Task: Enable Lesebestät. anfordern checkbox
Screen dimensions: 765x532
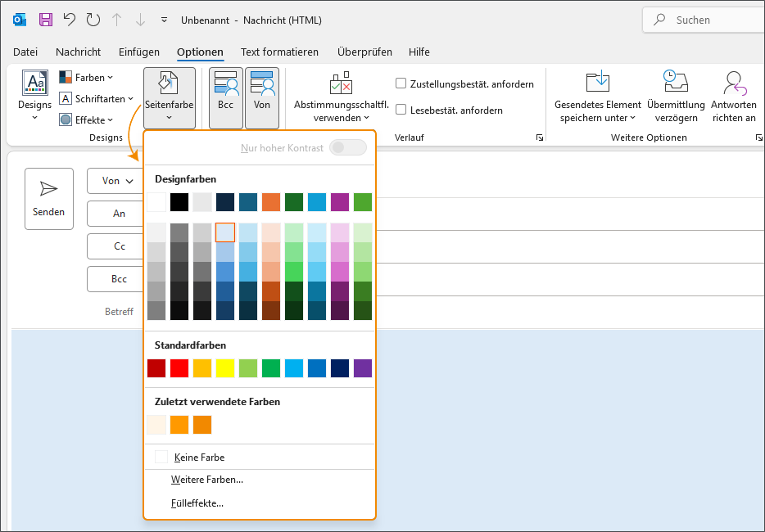Action: pyautogui.click(x=401, y=110)
